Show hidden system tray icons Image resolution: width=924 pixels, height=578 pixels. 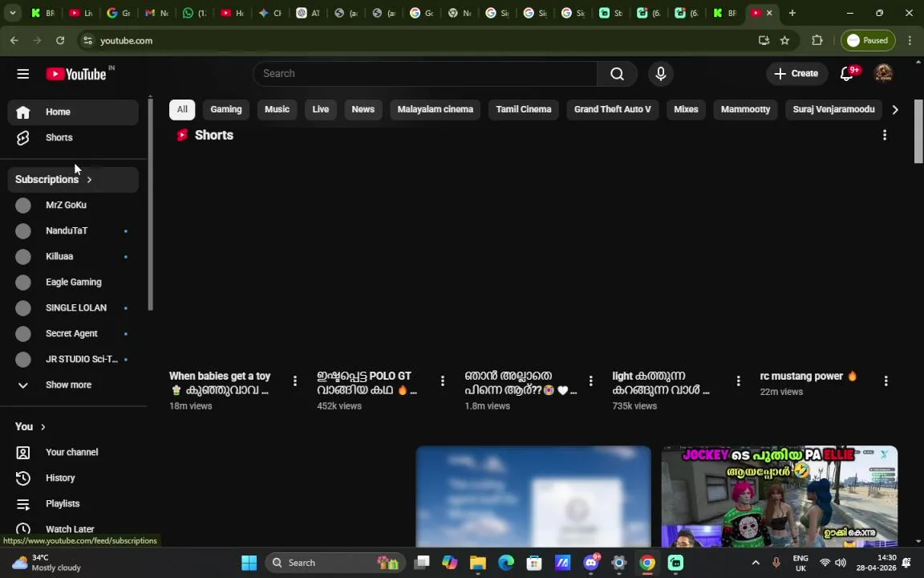756,563
